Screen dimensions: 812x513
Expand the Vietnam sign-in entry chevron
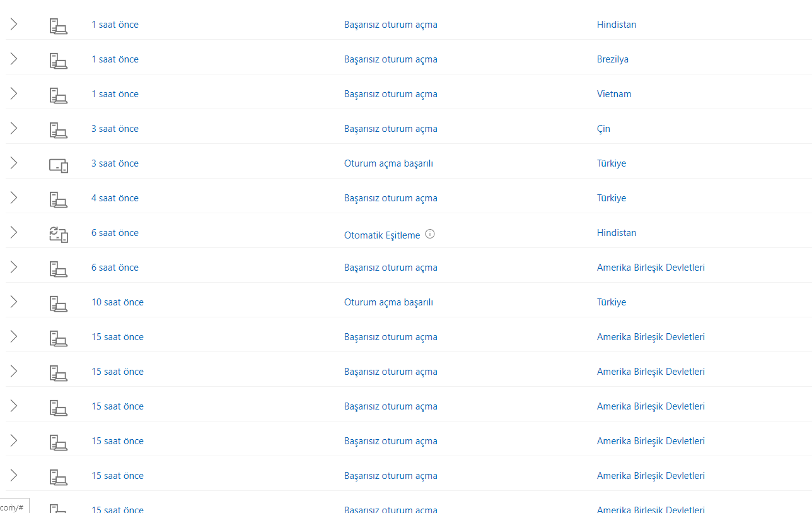(14, 94)
